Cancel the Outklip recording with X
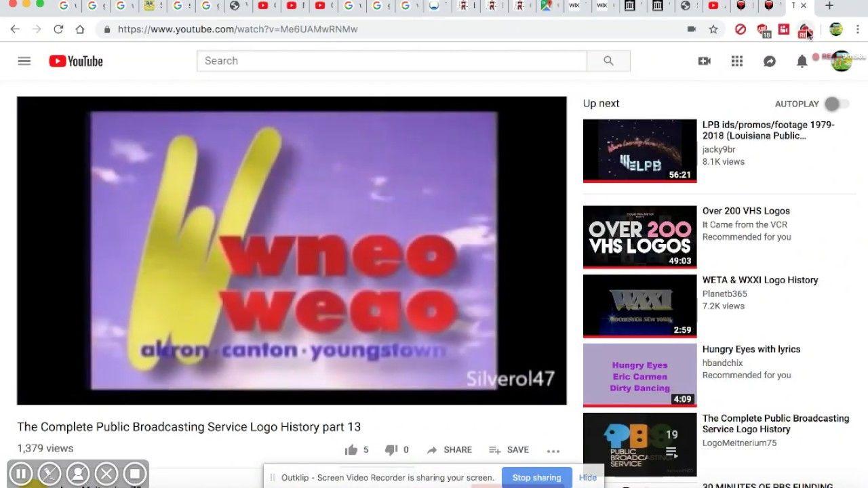The image size is (868, 488). click(106, 474)
